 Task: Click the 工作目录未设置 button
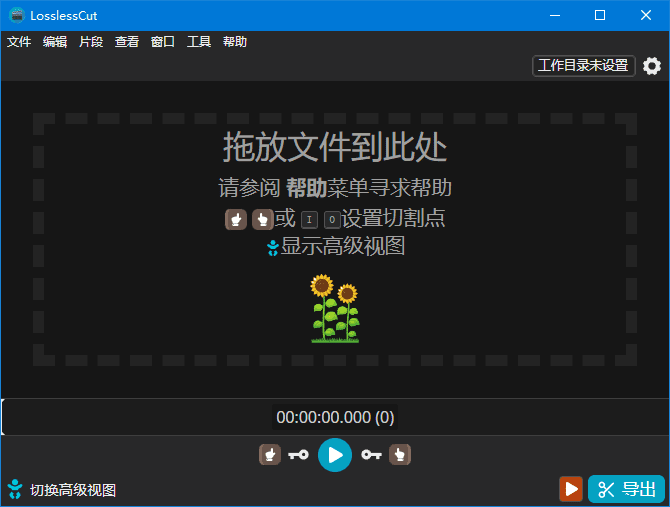(583, 66)
